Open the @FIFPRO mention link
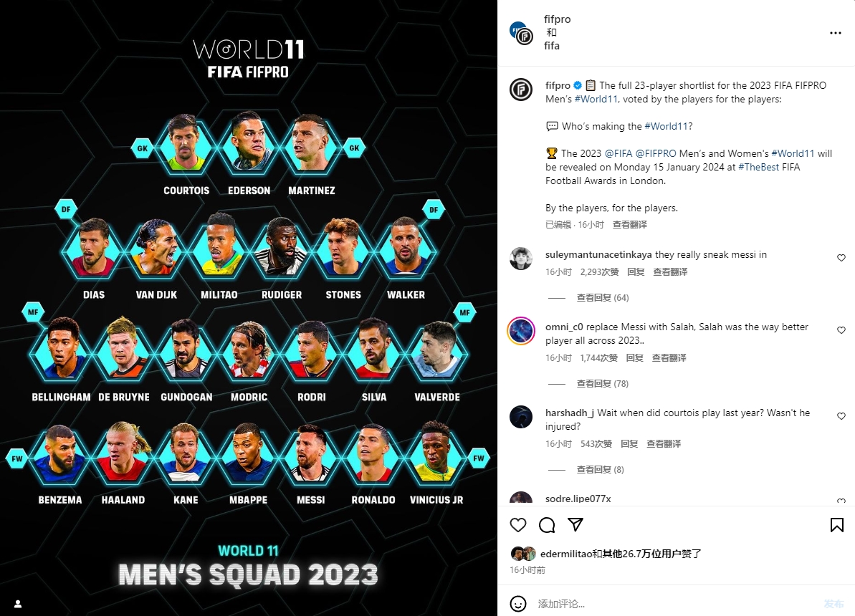 [x=656, y=153]
